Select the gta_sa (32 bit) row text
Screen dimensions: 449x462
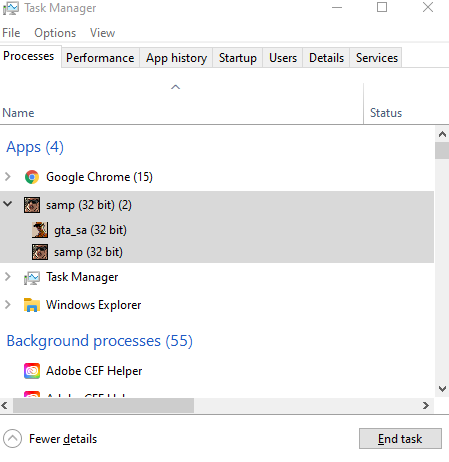pos(90,230)
